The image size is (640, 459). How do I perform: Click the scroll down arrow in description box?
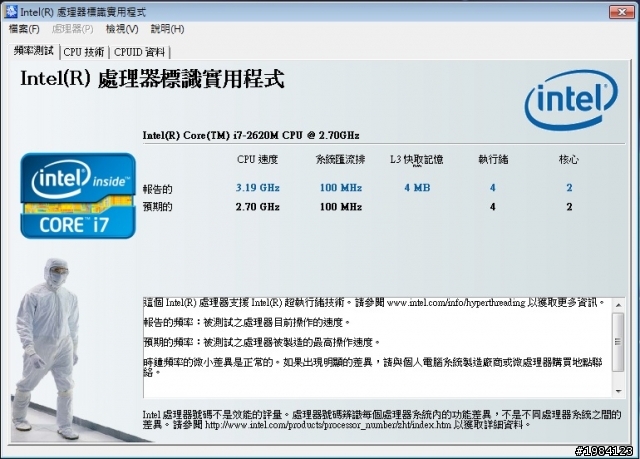coord(618,391)
